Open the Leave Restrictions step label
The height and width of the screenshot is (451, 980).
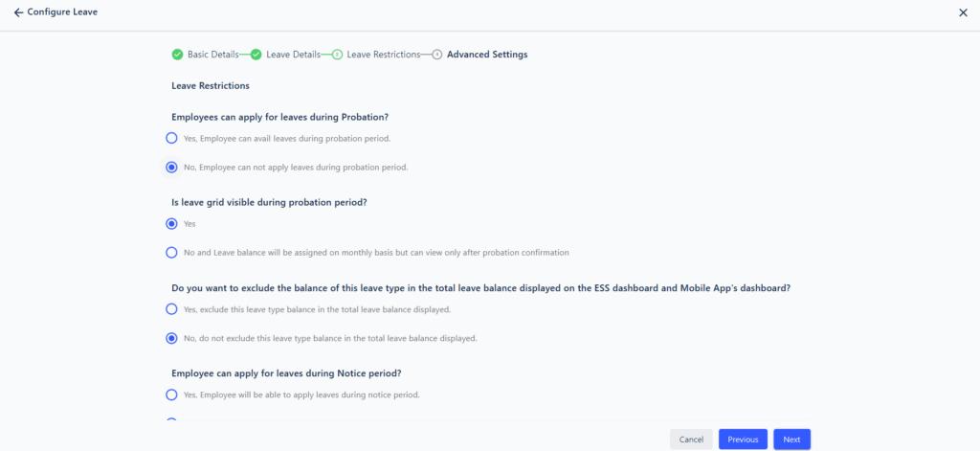coord(383,55)
